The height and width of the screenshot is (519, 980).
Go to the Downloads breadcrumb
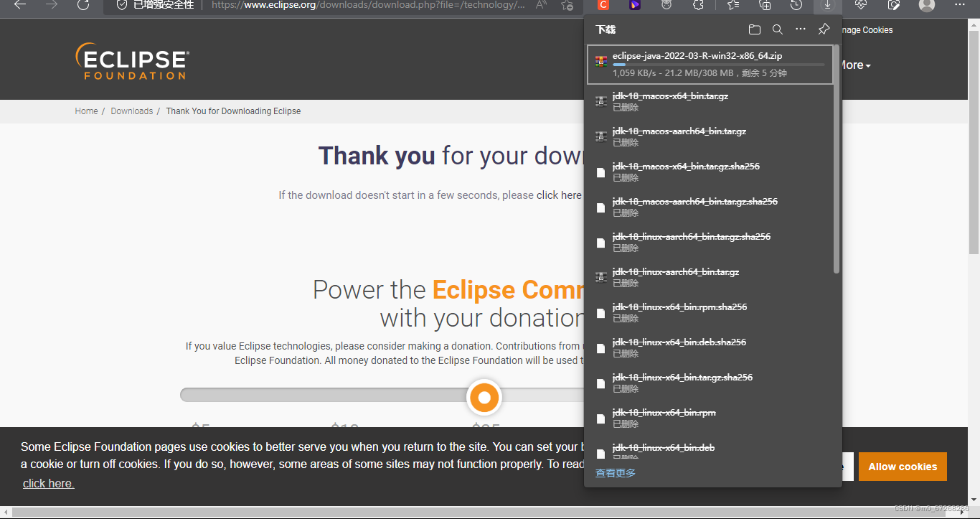(132, 111)
